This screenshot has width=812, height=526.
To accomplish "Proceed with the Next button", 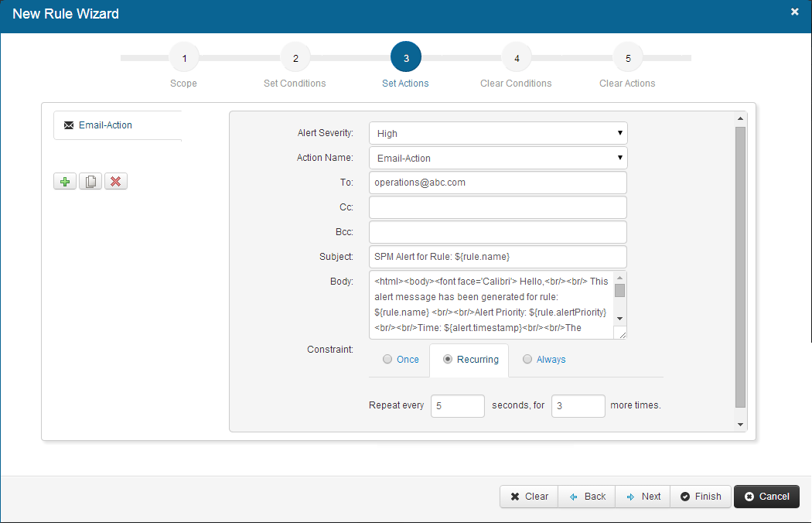I will [643, 497].
